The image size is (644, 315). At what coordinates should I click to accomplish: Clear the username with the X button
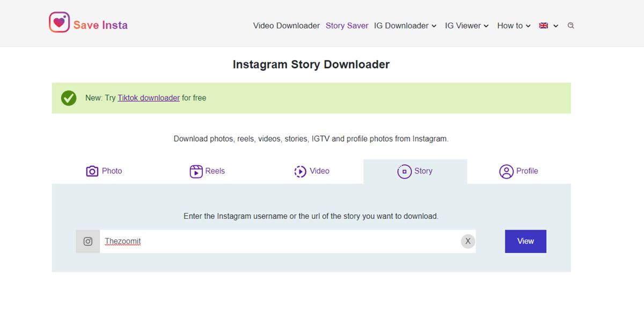[468, 241]
